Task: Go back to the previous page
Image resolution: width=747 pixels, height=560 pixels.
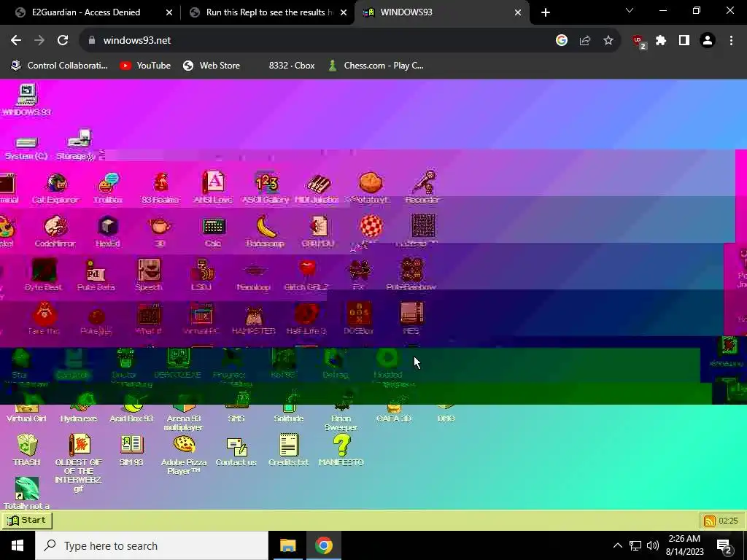Action: (x=16, y=41)
